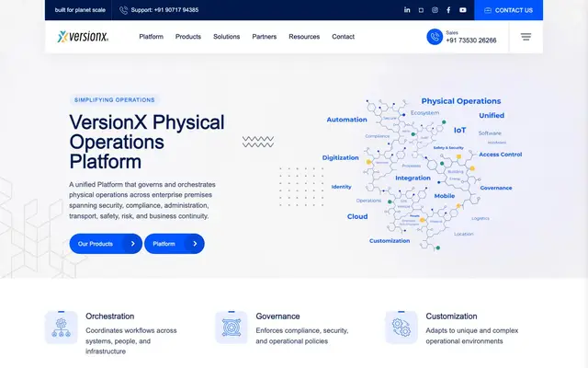Click the sales number +91 73530 26266
Viewport: 588px width, 368px height.
[x=471, y=40]
